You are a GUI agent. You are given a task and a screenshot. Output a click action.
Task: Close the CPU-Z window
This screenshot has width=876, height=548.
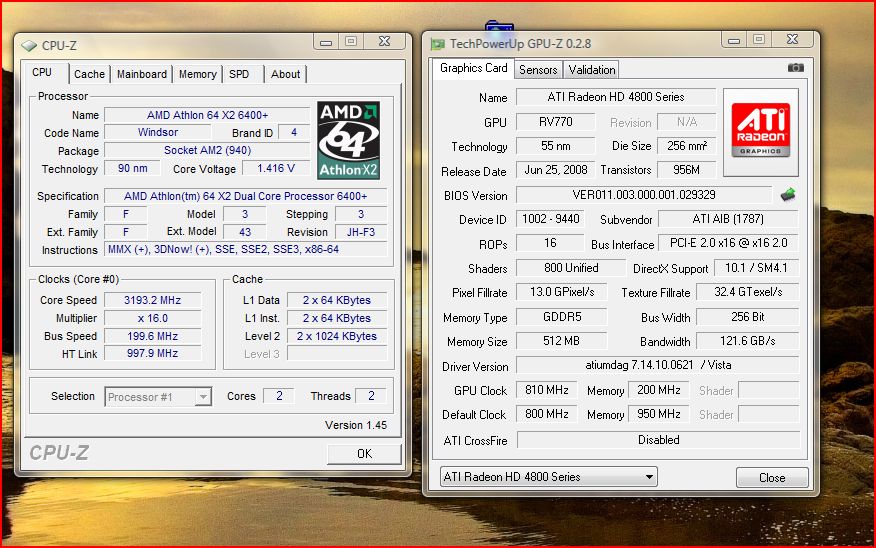click(384, 41)
